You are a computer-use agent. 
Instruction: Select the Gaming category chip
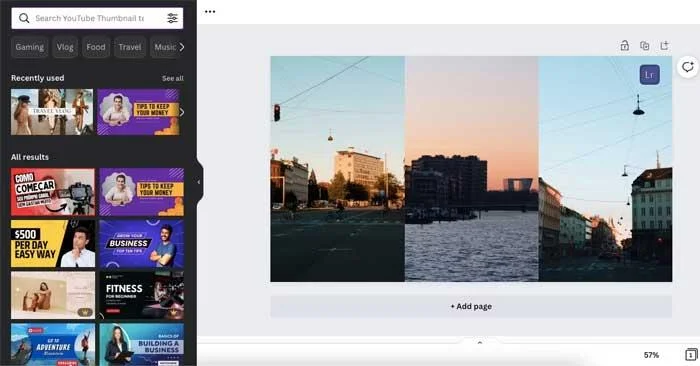tap(30, 47)
